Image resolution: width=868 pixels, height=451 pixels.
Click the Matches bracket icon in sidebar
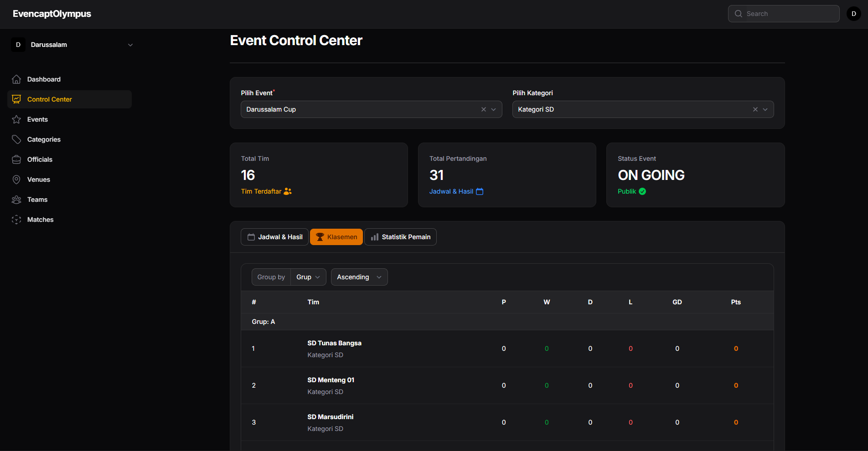pos(16,219)
